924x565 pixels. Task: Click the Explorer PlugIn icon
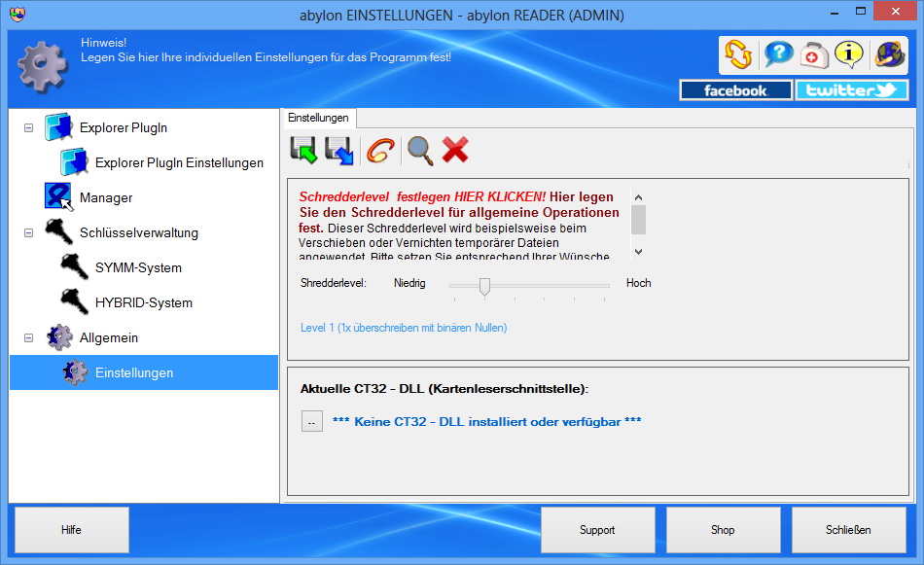coord(59,127)
